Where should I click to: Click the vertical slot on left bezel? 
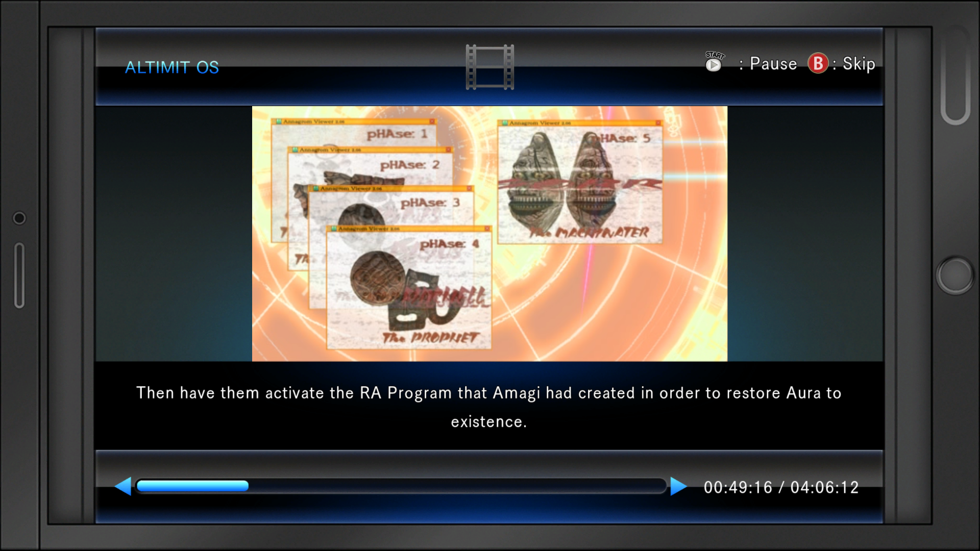(x=19, y=275)
